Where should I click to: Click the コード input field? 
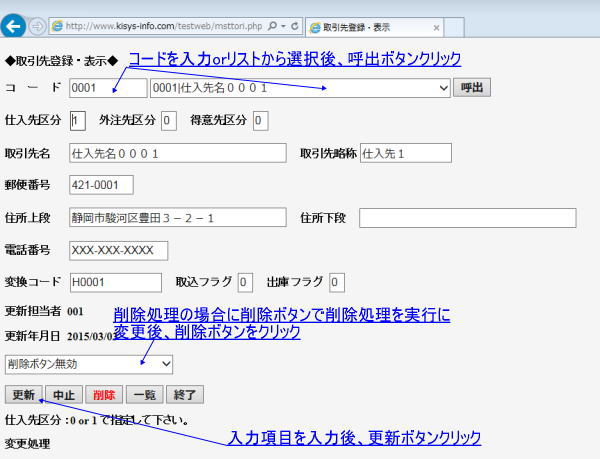107,88
